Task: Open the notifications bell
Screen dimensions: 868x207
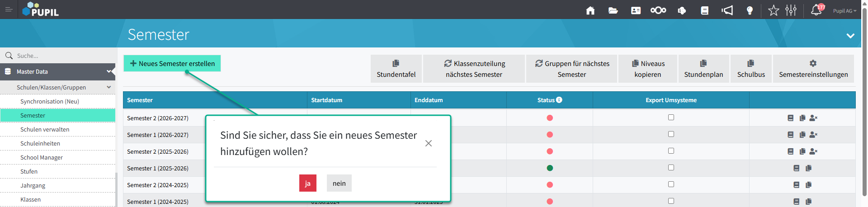Action: [x=816, y=10]
